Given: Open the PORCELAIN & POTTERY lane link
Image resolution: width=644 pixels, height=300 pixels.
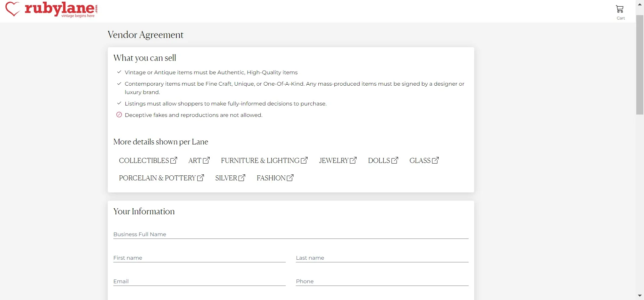Looking at the screenshot, I should pyautogui.click(x=161, y=178).
